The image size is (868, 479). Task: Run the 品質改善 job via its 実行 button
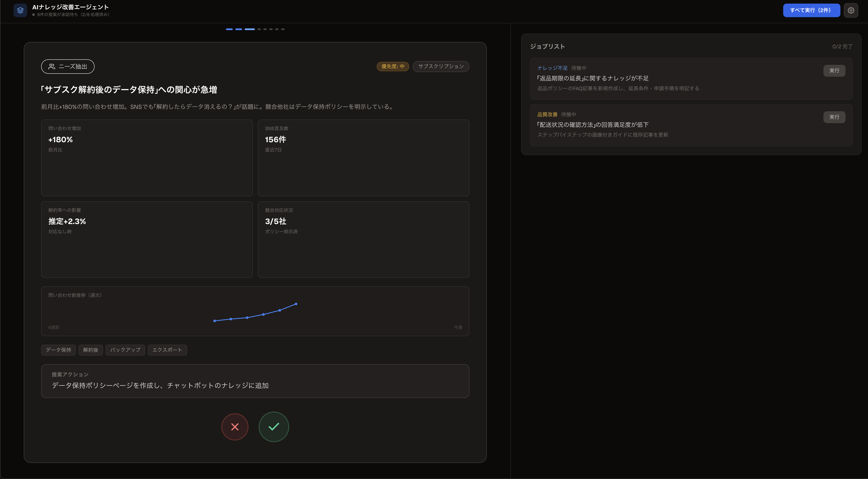(834, 117)
